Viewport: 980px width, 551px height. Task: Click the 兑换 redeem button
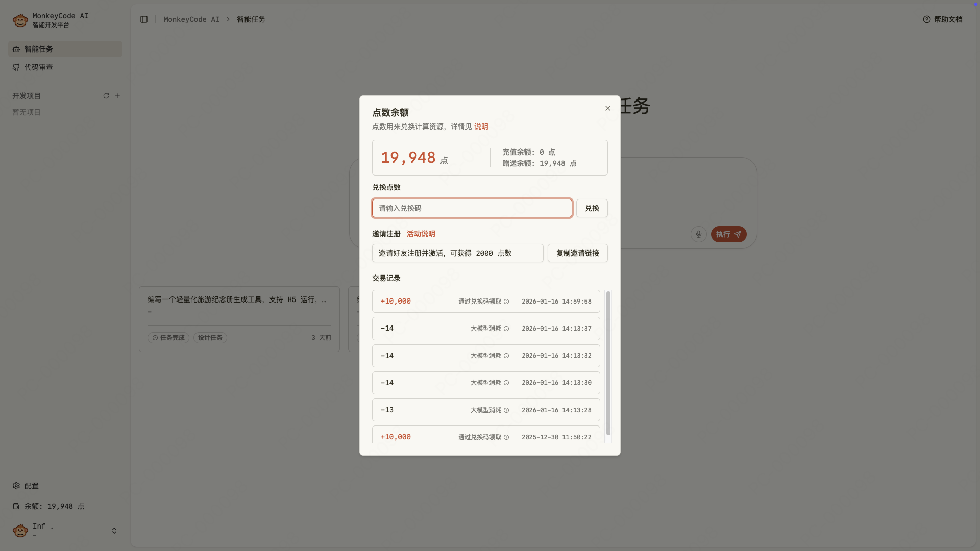tap(592, 208)
